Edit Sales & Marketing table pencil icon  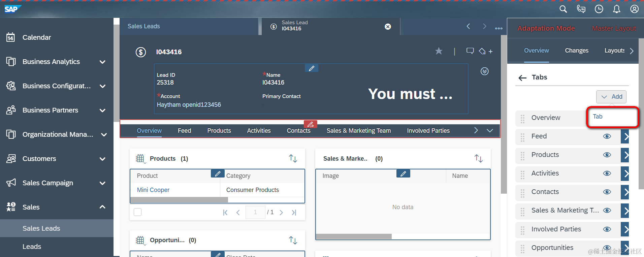click(x=403, y=174)
